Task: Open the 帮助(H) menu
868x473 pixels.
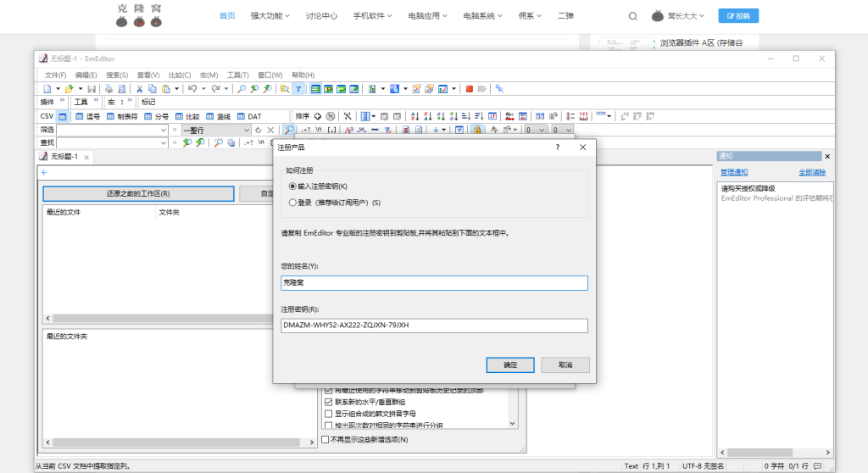Action: [303, 75]
